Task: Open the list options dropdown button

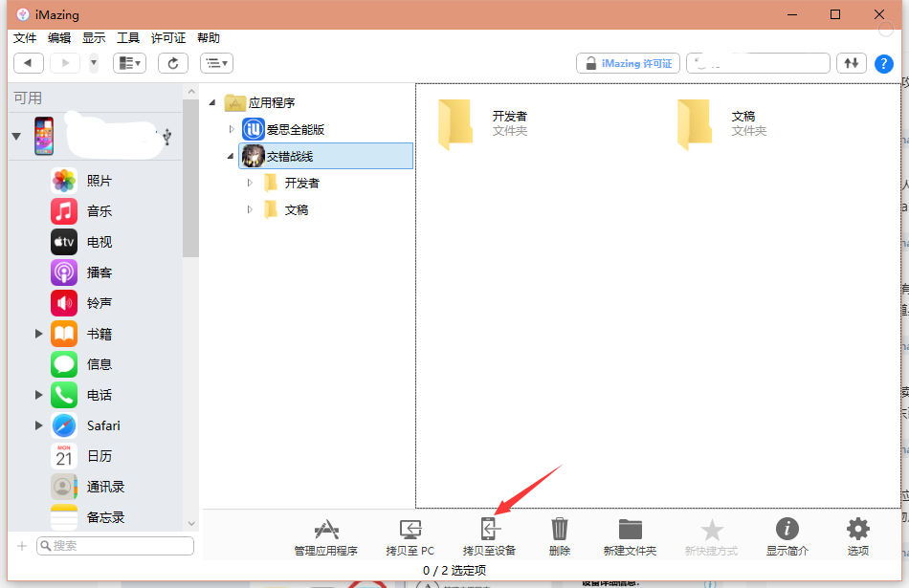Action: pos(217,63)
